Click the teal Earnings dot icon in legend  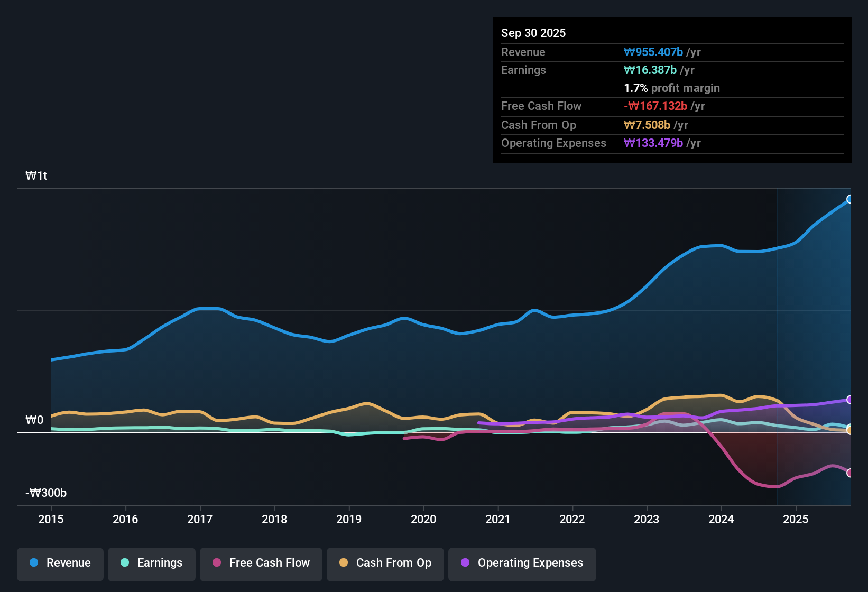click(x=124, y=563)
